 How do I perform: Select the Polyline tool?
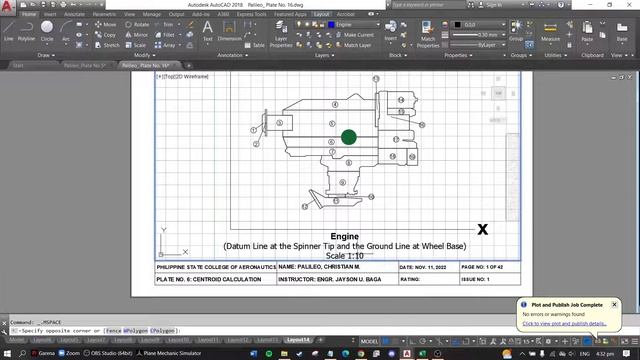(x=27, y=31)
